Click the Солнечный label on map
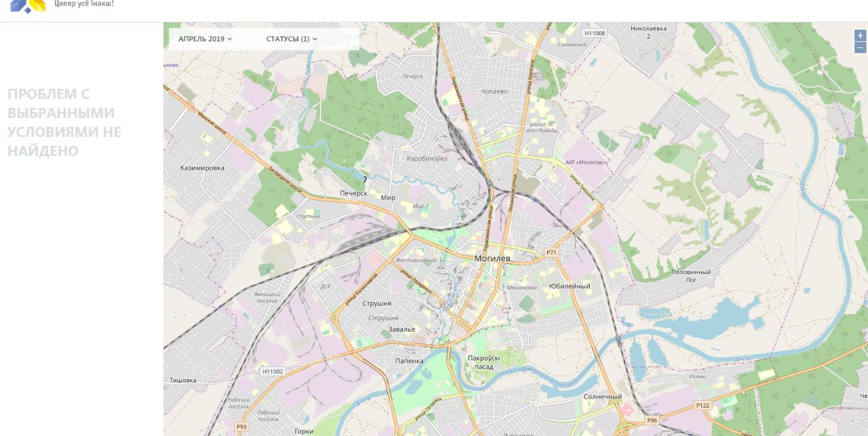Viewport: 868px width, 436px height. [x=602, y=397]
